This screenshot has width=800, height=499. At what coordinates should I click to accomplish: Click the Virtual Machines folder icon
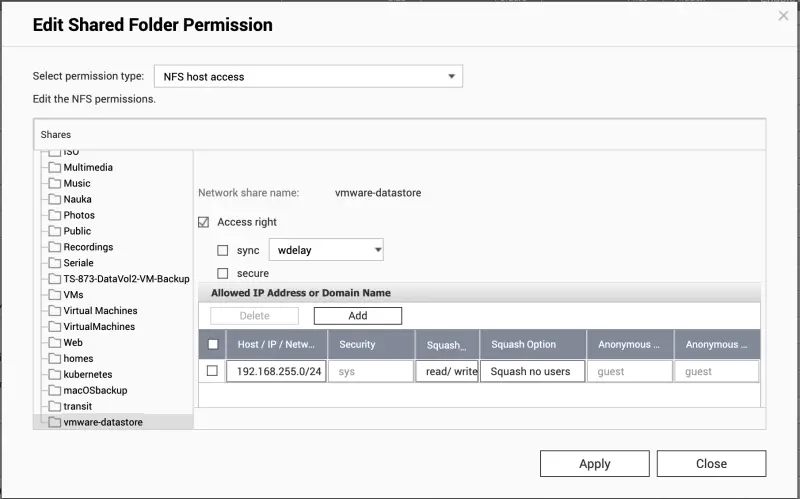pos(55,311)
